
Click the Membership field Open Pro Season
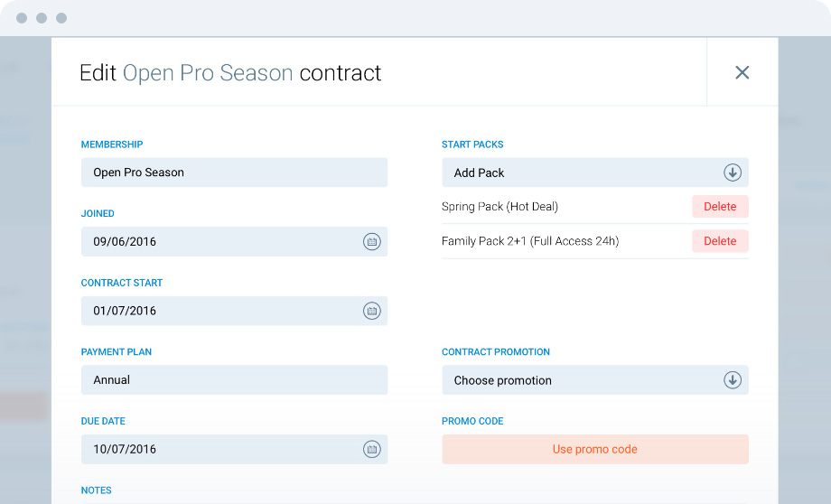point(234,173)
